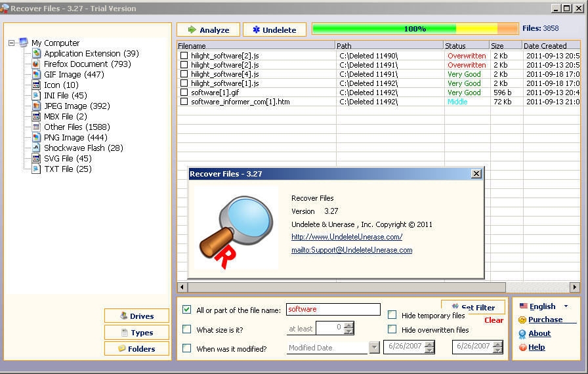Click the first 6/26/2007 date stepper arrows
Screen dimensions: 588x374
point(430,347)
